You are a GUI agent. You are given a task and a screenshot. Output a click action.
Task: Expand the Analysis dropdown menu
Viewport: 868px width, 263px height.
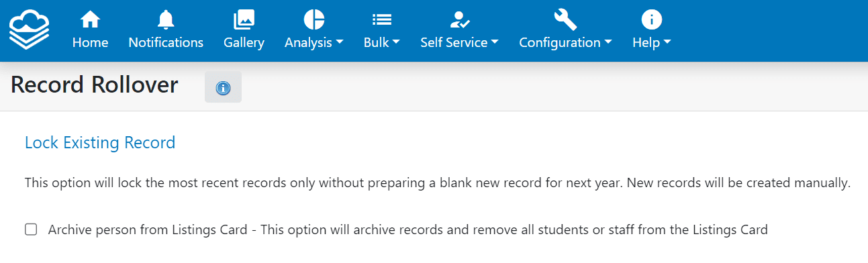click(314, 42)
